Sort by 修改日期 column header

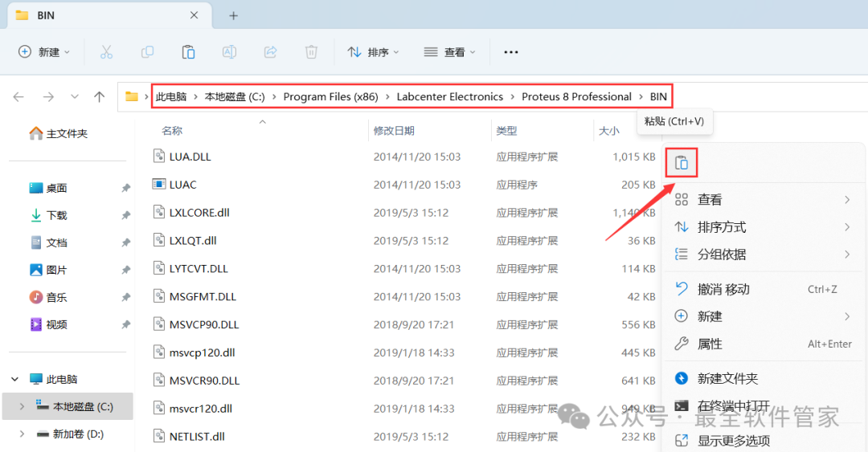point(394,131)
